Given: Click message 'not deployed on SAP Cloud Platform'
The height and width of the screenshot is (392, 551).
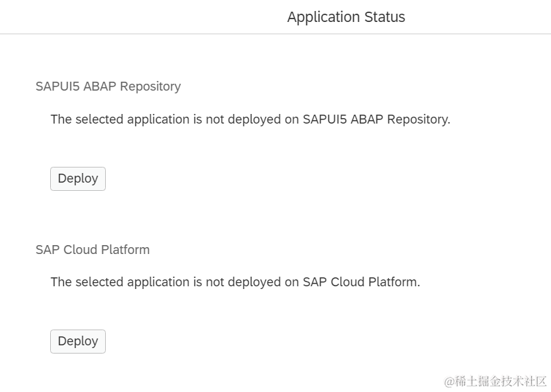Looking at the screenshot, I should [x=235, y=282].
